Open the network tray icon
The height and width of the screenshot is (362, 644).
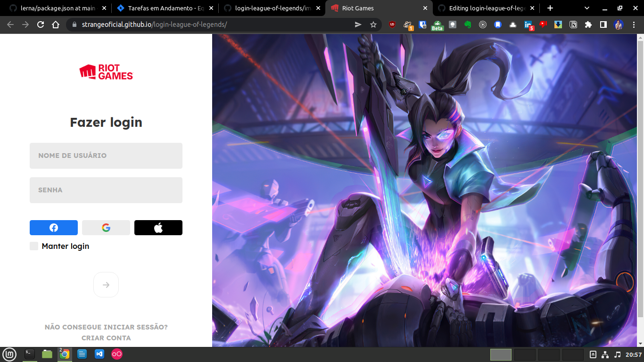[x=606, y=354]
